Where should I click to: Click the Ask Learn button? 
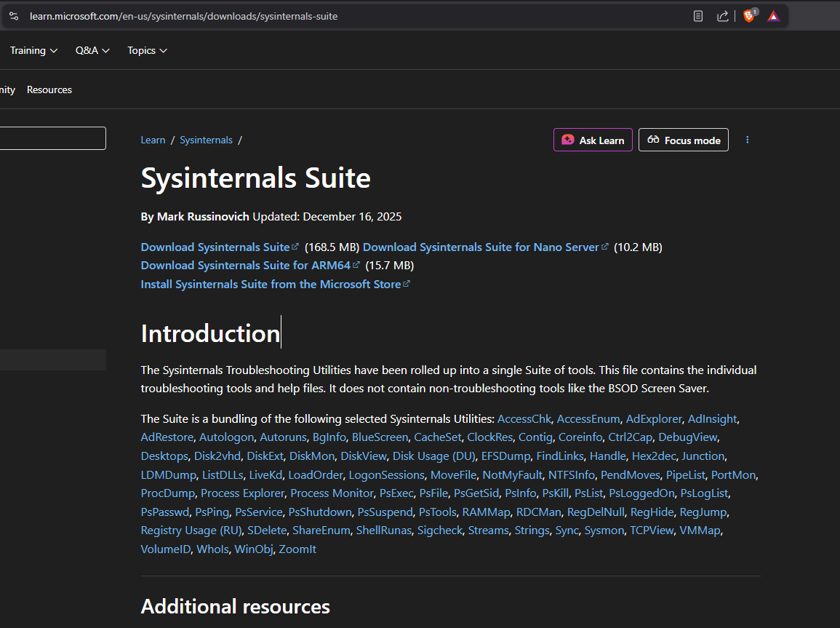coord(593,140)
